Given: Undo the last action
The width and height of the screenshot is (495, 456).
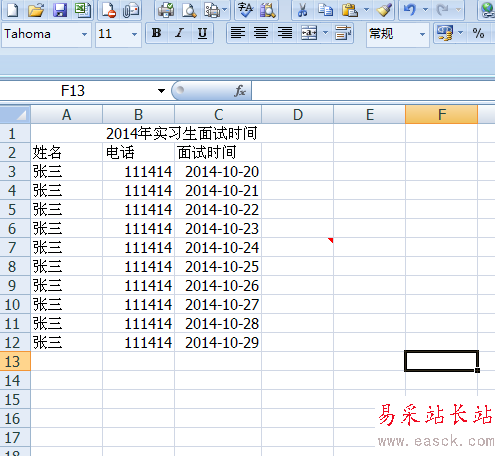Looking at the screenshot, I should click(x=410, y=10).
